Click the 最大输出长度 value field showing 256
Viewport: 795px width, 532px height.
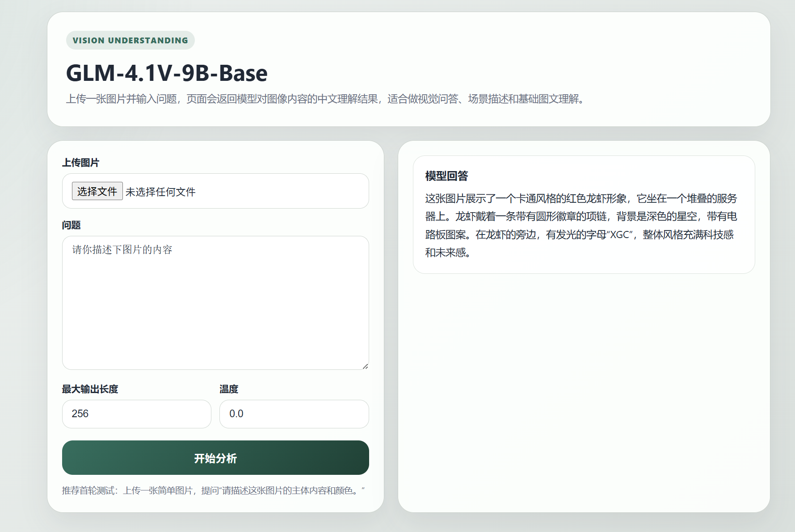point(136,414)
